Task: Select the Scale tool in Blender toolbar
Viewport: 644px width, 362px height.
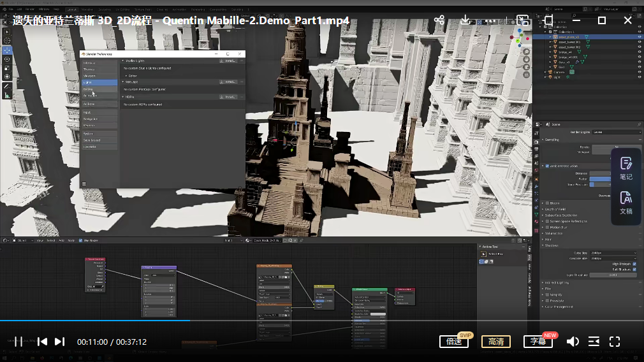Action: 7,68
